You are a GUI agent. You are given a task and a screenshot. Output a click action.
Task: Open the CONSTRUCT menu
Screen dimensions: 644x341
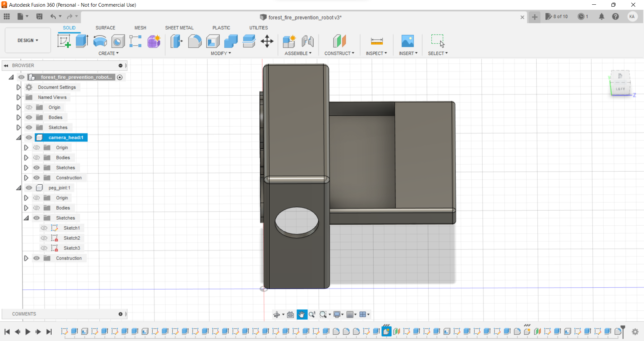coord(339,53)
